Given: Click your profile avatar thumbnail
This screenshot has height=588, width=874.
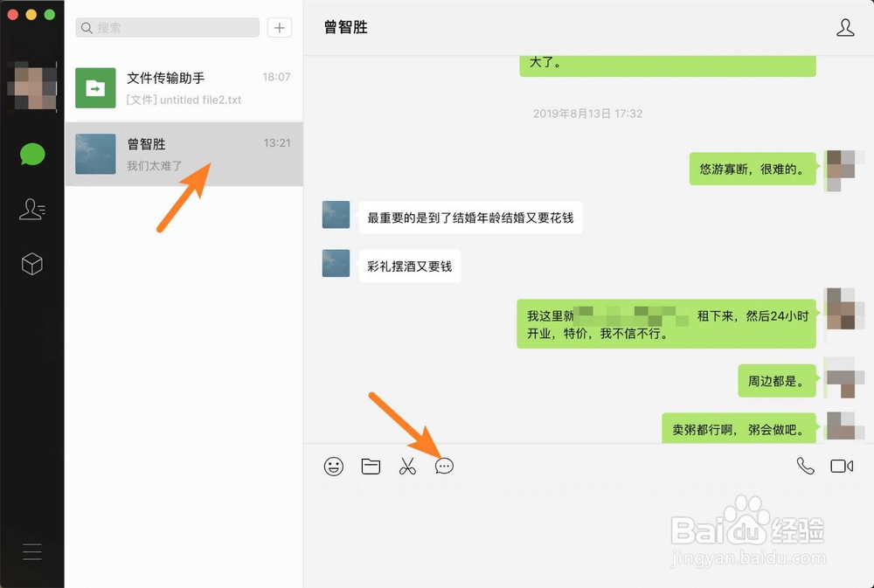Looking at the screenshot, I should (32, 87).
